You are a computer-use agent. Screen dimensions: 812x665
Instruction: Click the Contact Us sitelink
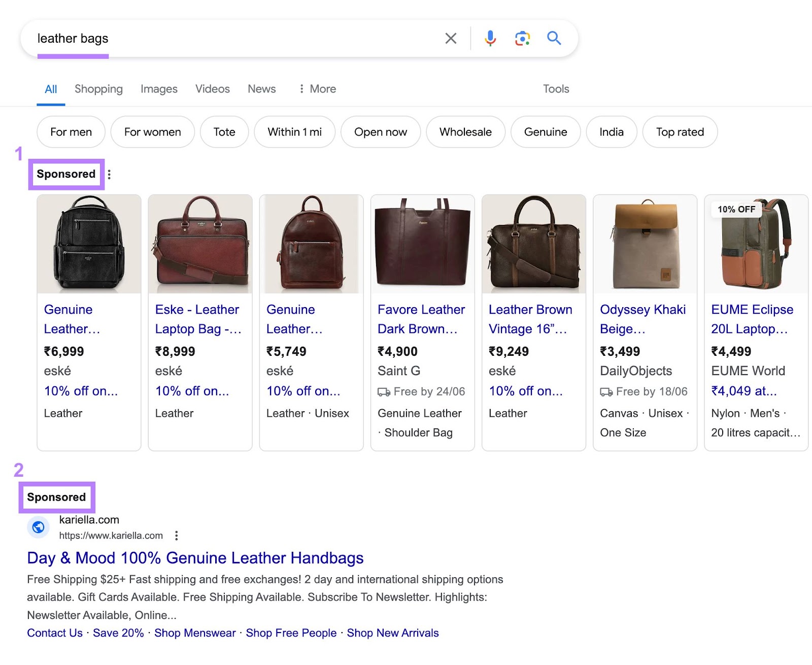tap(54, 633)
